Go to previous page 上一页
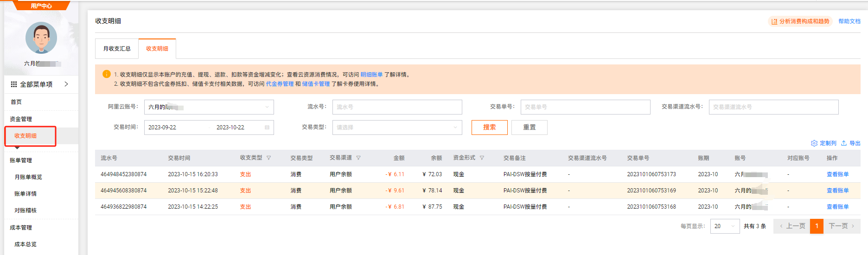 [x=792, y=226]
